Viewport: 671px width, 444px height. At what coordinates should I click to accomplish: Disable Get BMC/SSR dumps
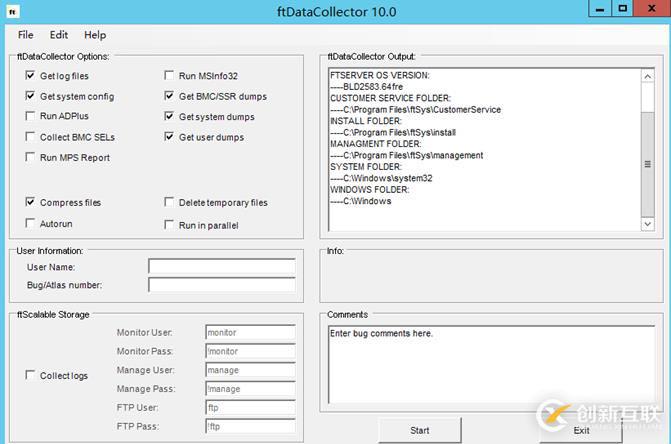click(x=169, y=97)
